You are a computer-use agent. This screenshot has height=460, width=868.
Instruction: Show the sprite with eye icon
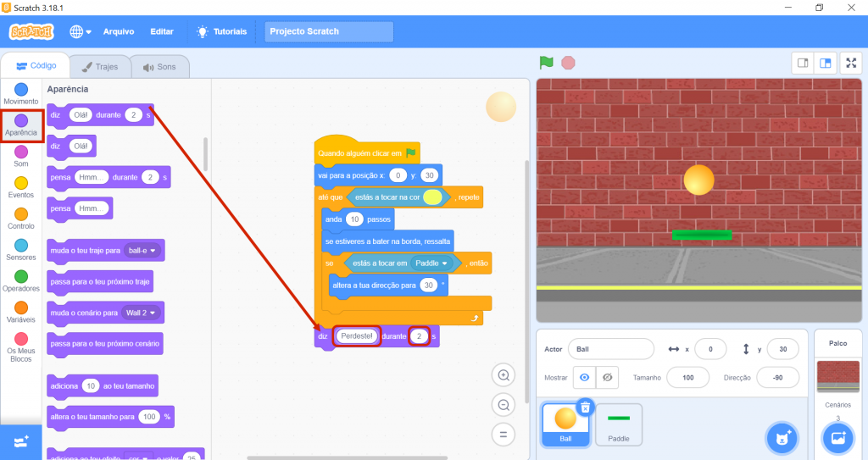tap(585, 378)
